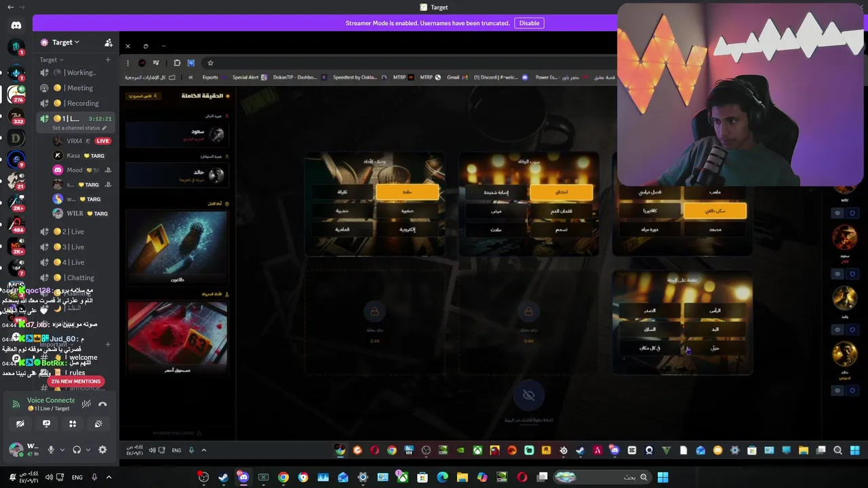Toggle noise suppression in voice panel
This screenshot has width=868, height=488.
(x=86, y=404)
